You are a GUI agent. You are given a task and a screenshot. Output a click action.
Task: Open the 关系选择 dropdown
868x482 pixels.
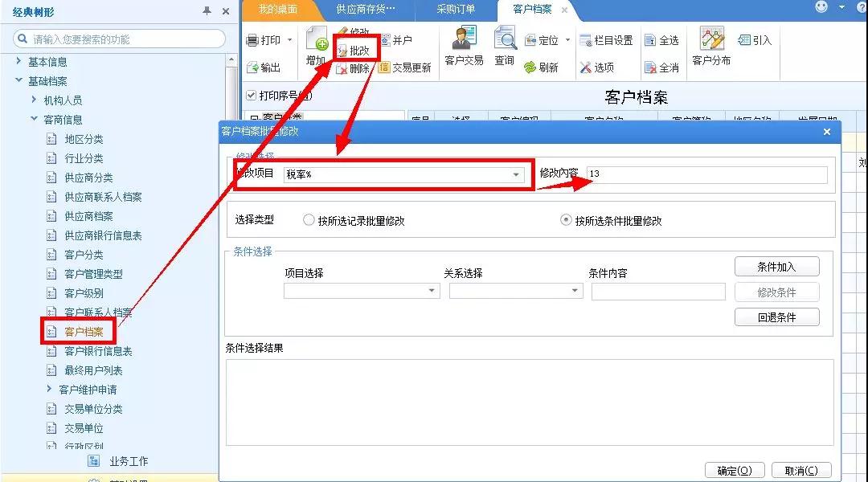(575, 291)
